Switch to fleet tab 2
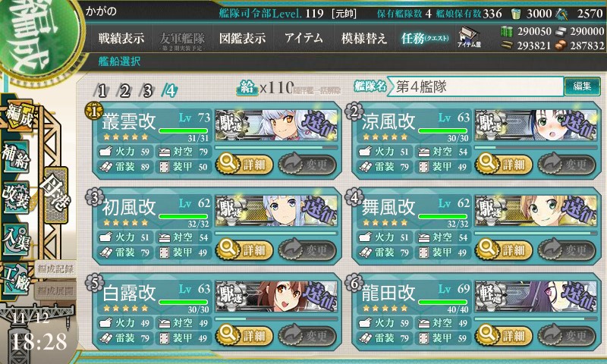This screenshot has width=607, height=364. coord(124,91)
